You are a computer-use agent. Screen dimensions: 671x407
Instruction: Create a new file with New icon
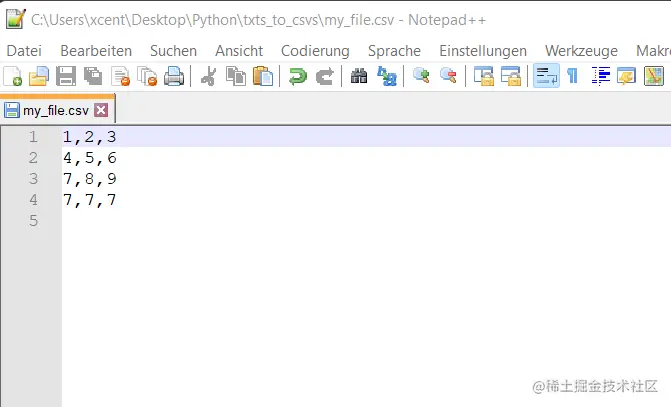tap(12, 76)
